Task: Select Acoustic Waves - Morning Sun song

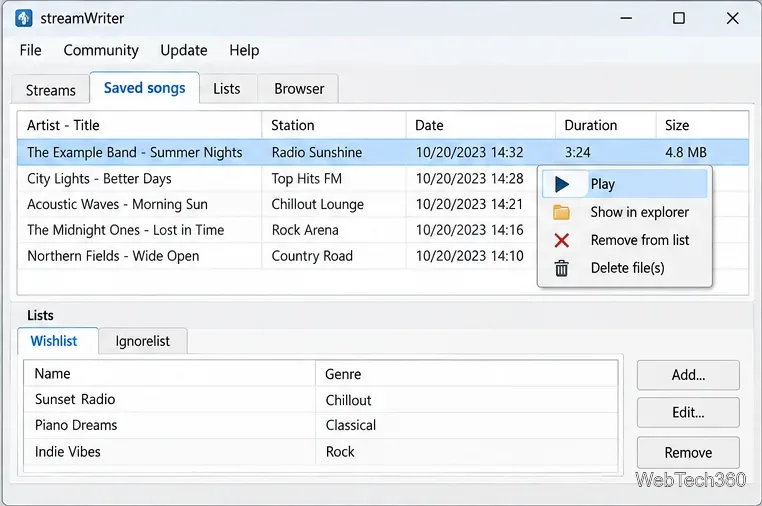Action: click(x=117, y=205)
